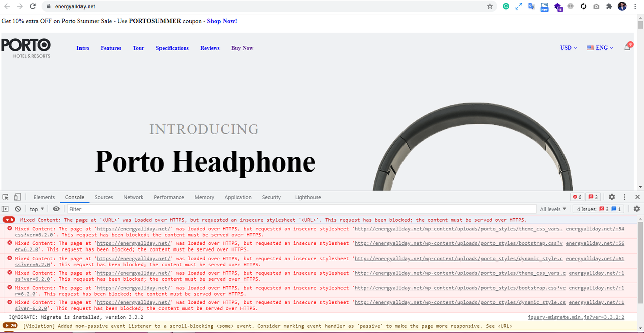This screenshot has width=644, height=333.
Task: Open the USD currency dropdown
Action: pyautogui.click(x=569, y=48)
